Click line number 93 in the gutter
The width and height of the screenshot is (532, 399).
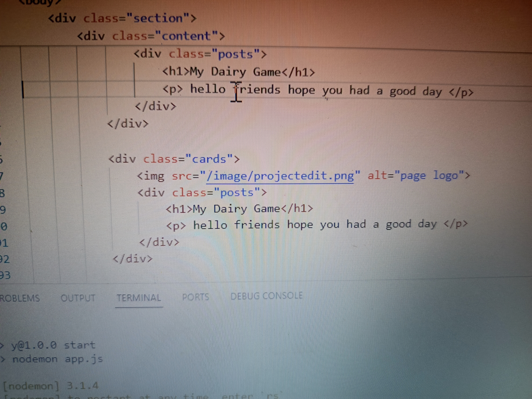[5, 275]
